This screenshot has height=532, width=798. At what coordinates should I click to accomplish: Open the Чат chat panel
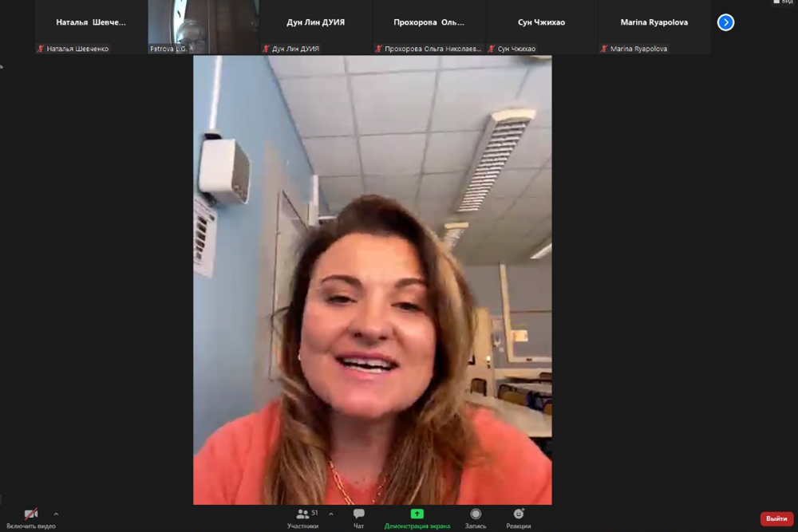click(x=358, y=517)
